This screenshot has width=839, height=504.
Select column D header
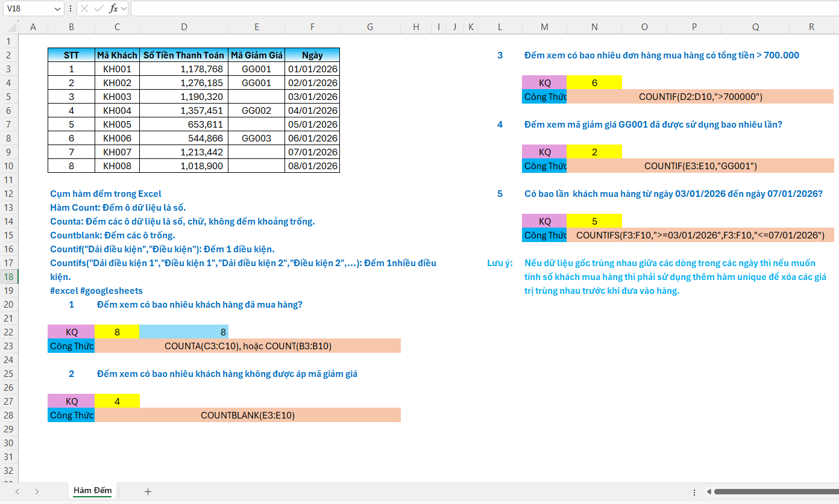tap(184, 27)
